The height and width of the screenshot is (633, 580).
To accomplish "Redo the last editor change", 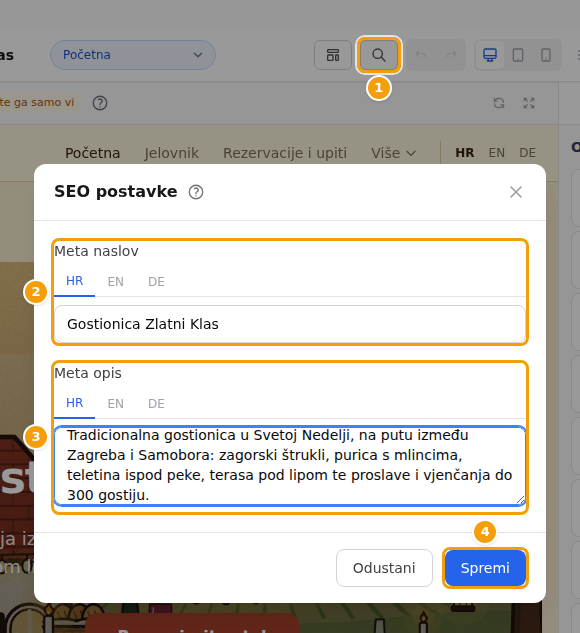I will [450, 55].
